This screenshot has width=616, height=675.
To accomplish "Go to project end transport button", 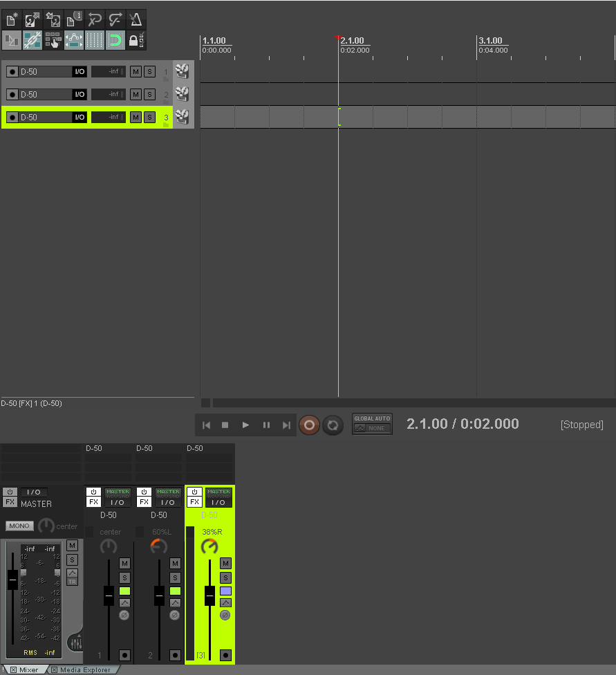I will click(x=286, y=425).
